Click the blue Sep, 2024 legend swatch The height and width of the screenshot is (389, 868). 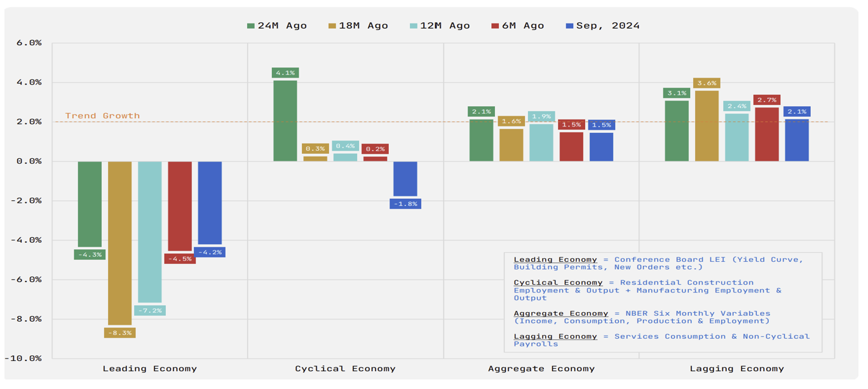pyautogui.click(x=569, y=26)
